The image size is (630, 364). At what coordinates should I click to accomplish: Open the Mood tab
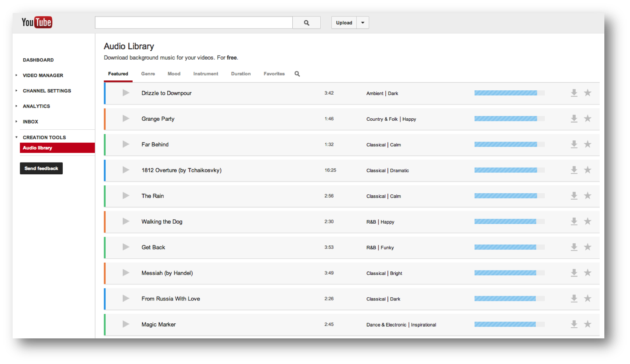(x=174, y=74)
